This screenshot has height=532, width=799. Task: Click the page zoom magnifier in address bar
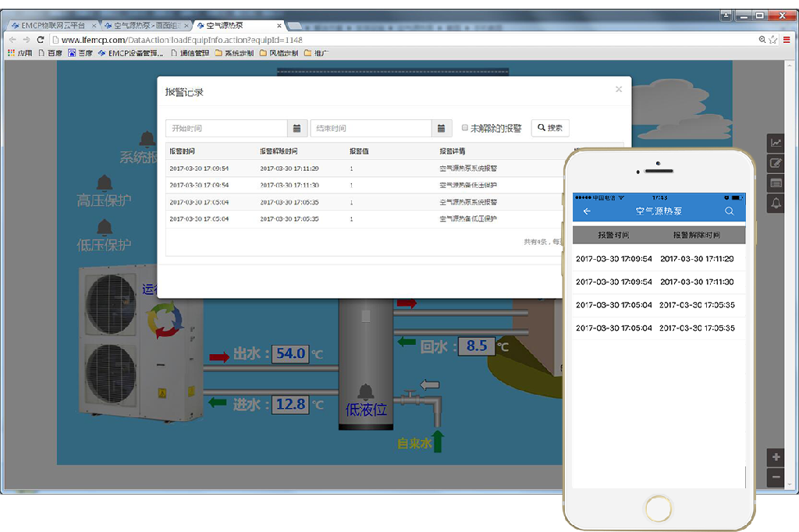762,40
